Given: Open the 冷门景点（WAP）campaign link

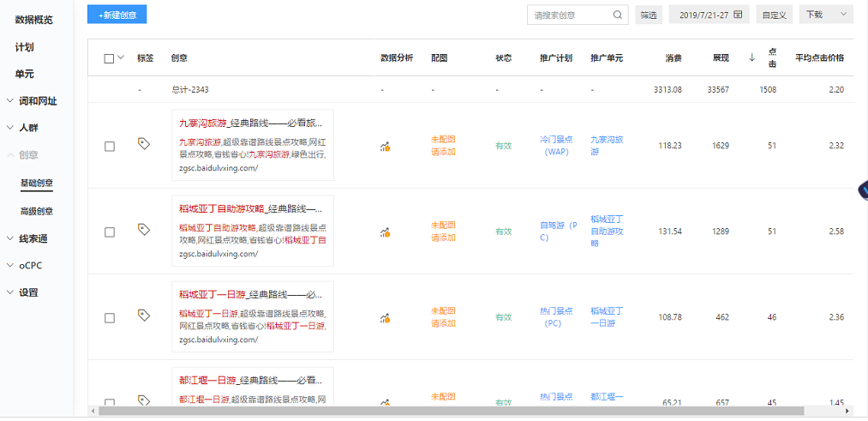Looking at the screenshot, I should coord(556,145).
